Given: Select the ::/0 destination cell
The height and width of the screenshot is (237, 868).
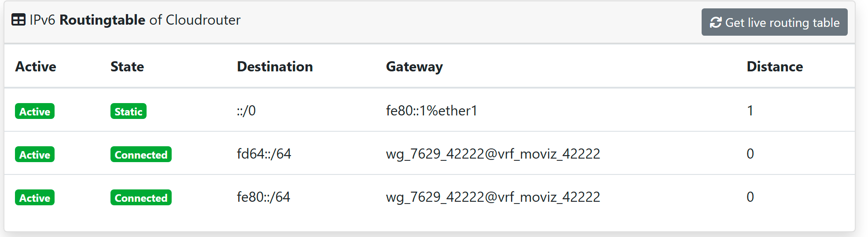Looking at the screenshot, I should pos(246,111).
